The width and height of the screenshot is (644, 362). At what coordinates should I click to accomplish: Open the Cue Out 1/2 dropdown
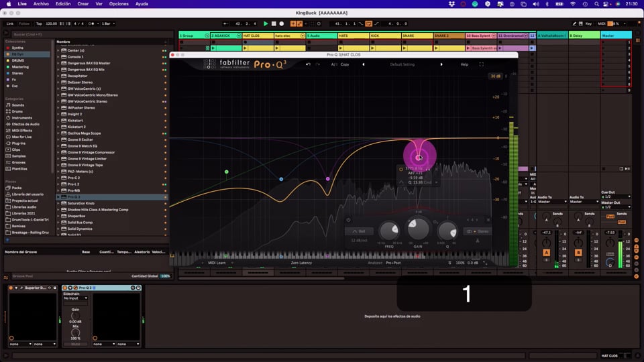[616, 196]
